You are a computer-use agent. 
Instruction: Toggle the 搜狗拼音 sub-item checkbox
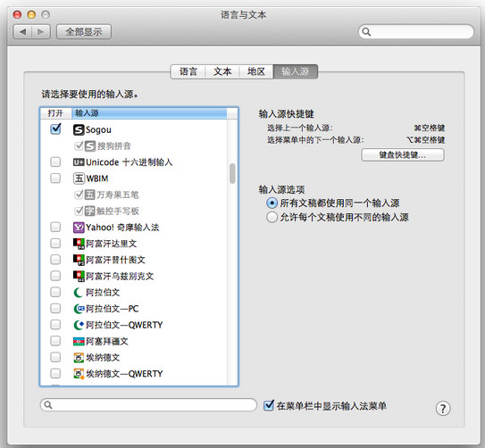tap(79, 145)
